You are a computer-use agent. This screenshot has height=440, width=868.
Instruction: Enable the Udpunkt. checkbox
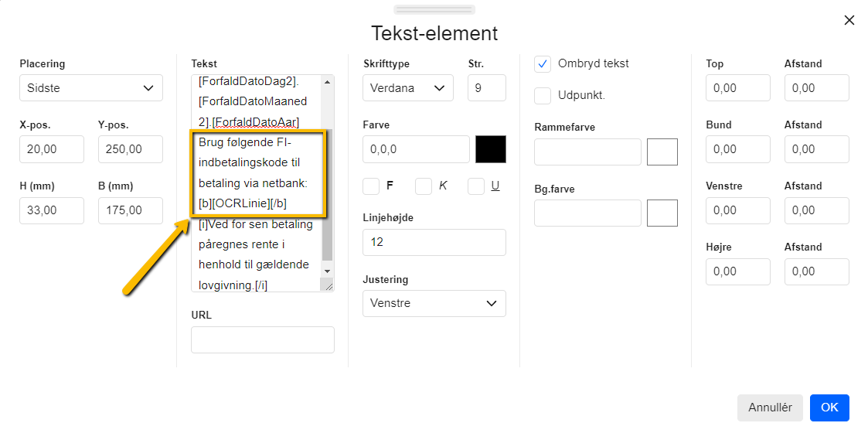[x=543, y=95]
